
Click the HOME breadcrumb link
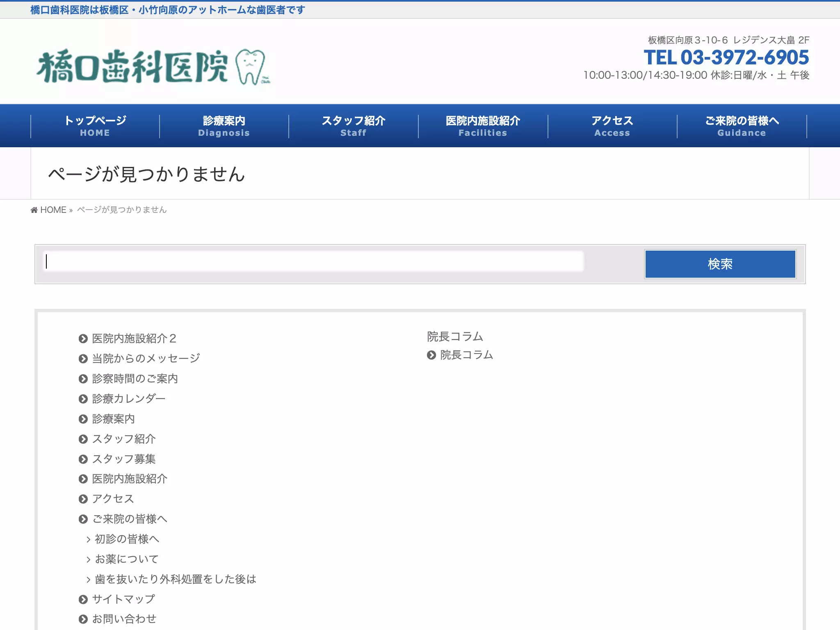pos(53,210)
